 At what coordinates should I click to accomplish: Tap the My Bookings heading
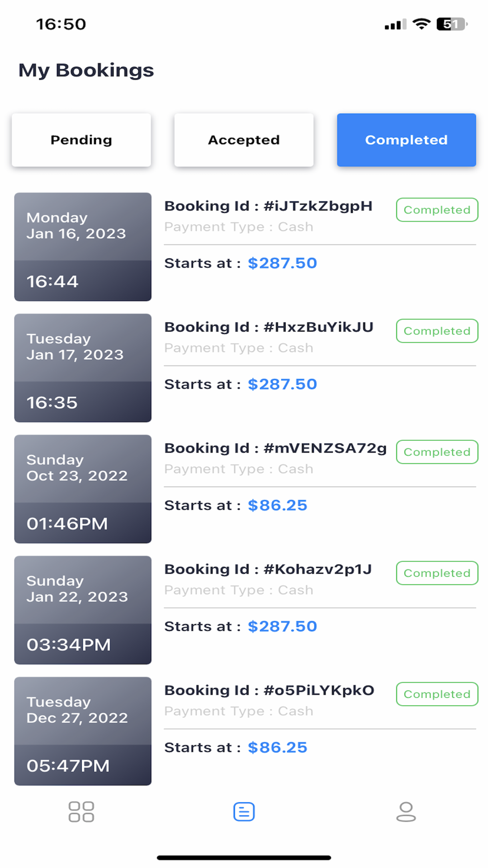tap(86, 70)
